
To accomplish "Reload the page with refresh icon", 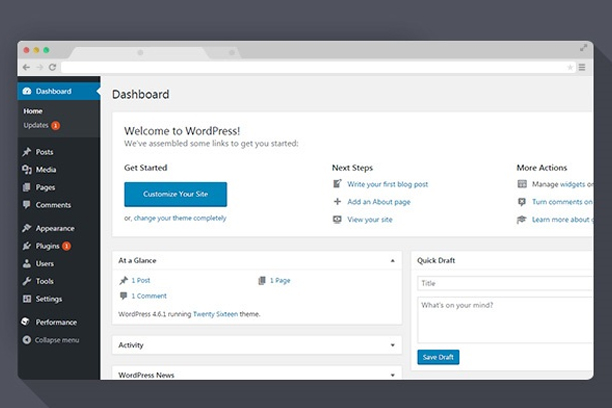I will [x=52, y=67].
